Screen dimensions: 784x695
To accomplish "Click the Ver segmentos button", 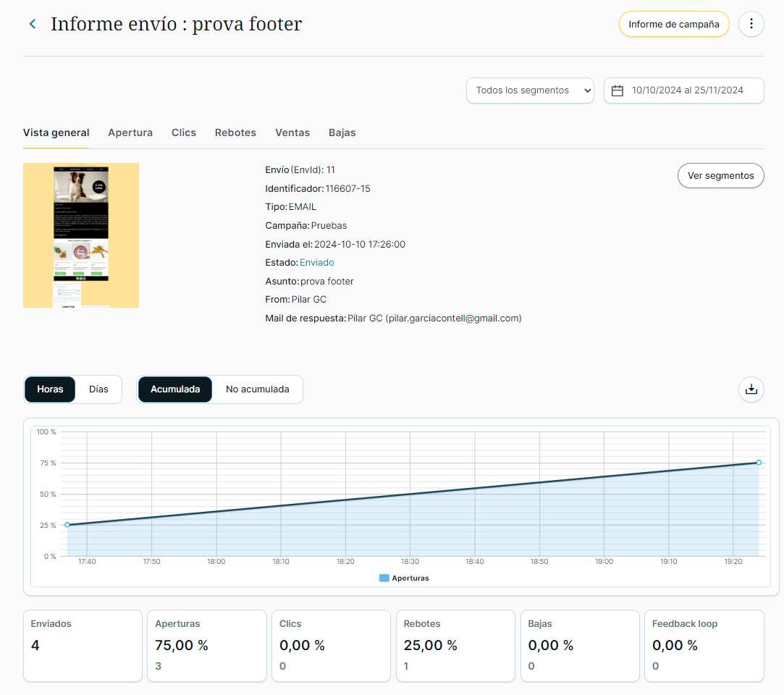I will click(720, 175).
